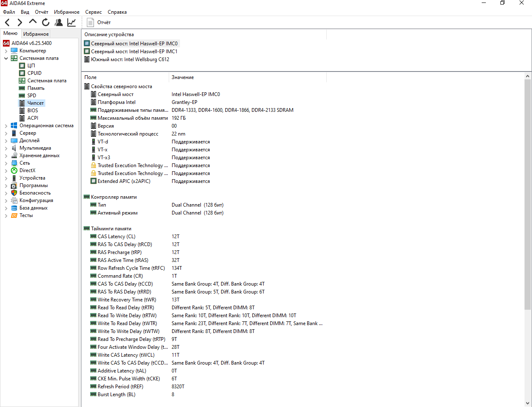
Task: Click the Тесты benchmark icon
Action: point(15,215)
